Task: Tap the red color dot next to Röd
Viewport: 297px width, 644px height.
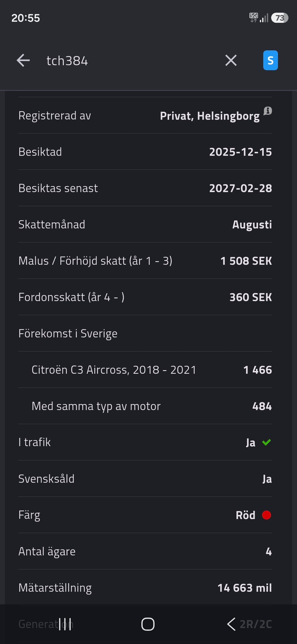Action: point(266,515)
